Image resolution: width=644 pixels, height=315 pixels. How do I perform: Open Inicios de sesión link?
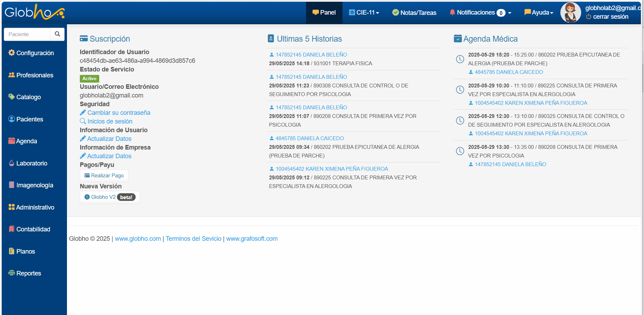click(x=110, y=121)
